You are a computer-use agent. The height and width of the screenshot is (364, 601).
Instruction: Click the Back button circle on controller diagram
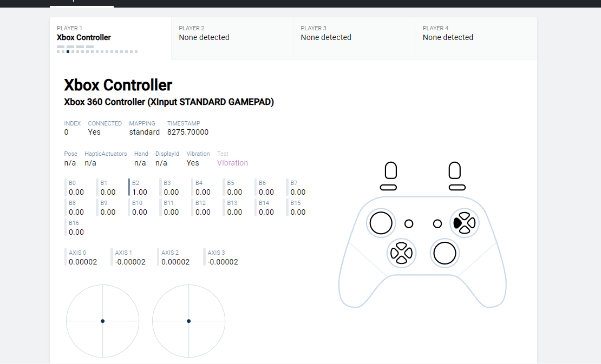409,223
